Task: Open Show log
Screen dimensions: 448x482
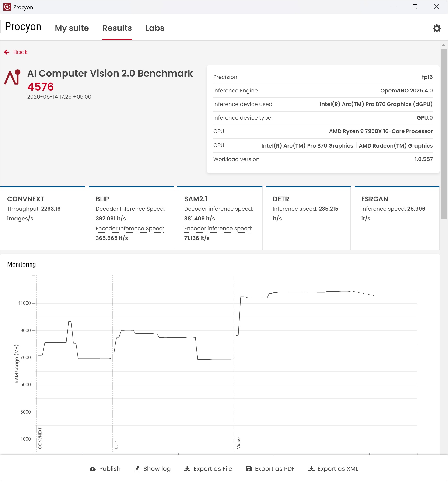Action: [x=152, y=469]
